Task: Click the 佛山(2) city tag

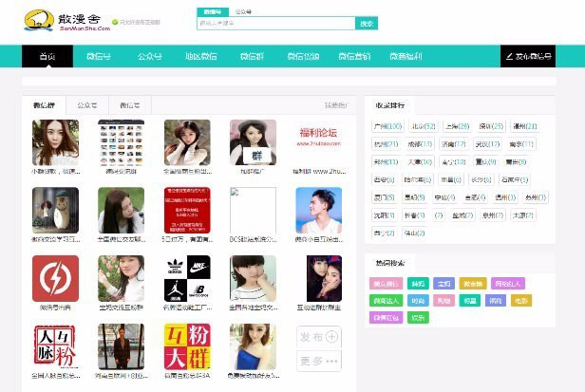Action: point(414,233)
